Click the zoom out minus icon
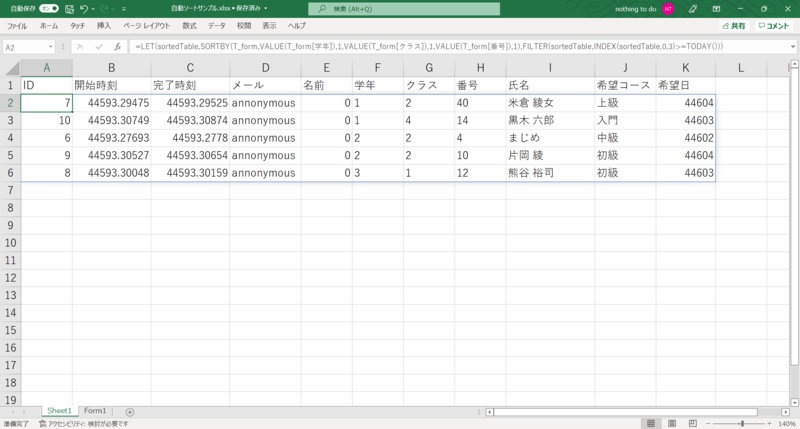Image resolution: width=800 pixels, height=429 pixels. (708, 424)
